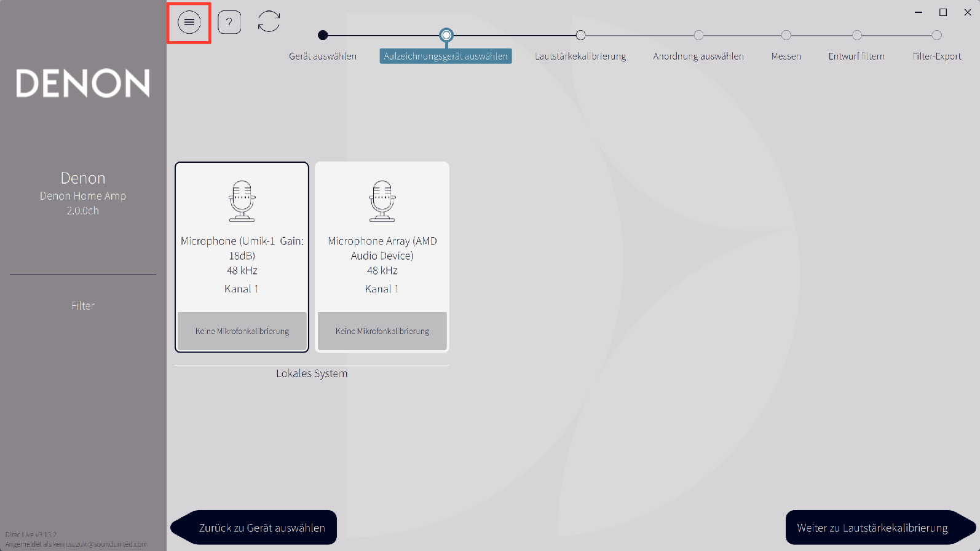Open Keine Mikrofonkalibrierung under Microphone Array
The width and height of the screenshot is (980, 551).
(382, 331)
